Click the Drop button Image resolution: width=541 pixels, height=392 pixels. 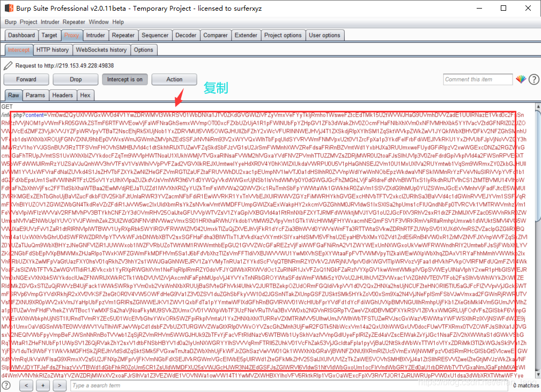pyautogui.click(x=76, y=79)
